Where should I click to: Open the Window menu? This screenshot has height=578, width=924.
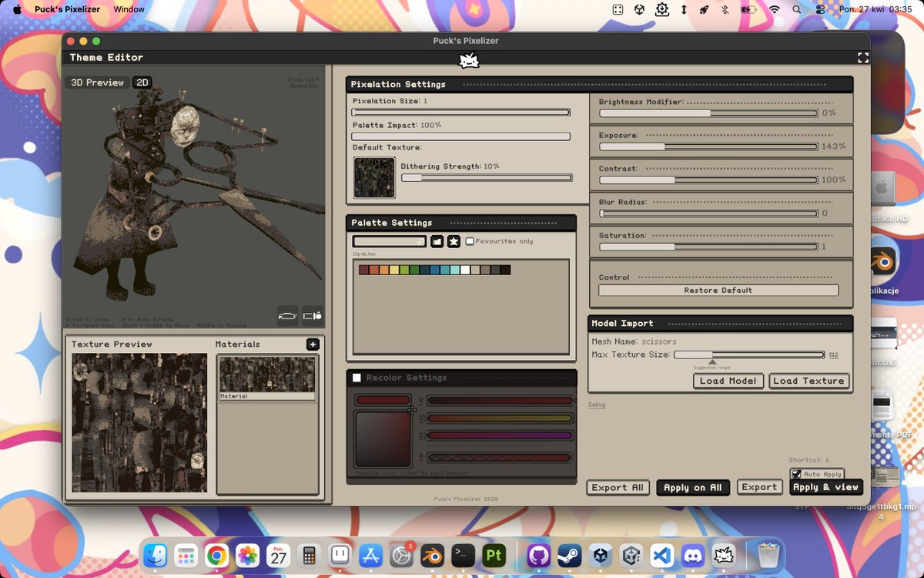pyautogui.click(x=129, y=9)
